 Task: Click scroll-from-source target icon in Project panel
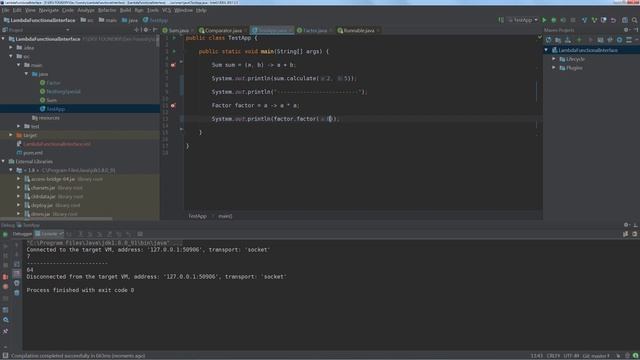tap(136, 30)
